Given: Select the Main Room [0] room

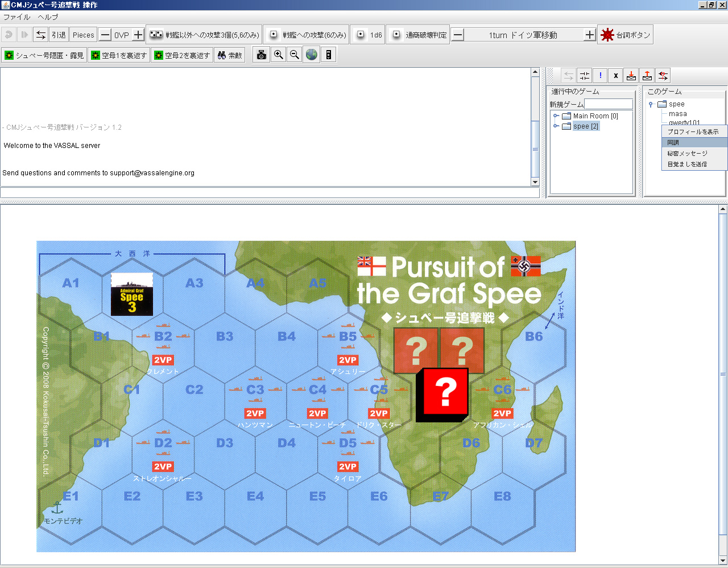Looking at the screenshot, I should pyautogui.click(x=595, y=116).
